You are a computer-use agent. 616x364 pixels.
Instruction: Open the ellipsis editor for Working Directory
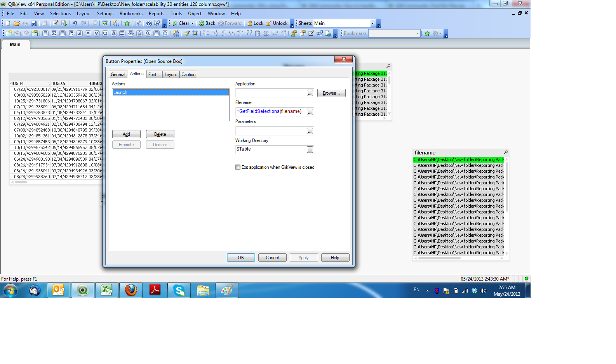tap(310, 150)
